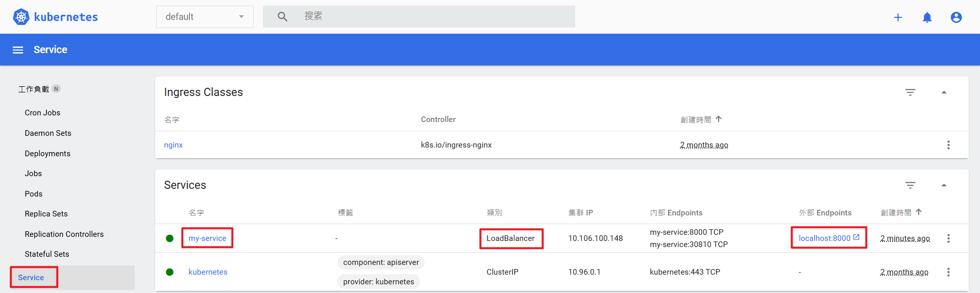Image resolution: width=980 pixels, height=293 pixels.
Task: Go to Deployments in the sidebar
Action: tap(47, 154)
